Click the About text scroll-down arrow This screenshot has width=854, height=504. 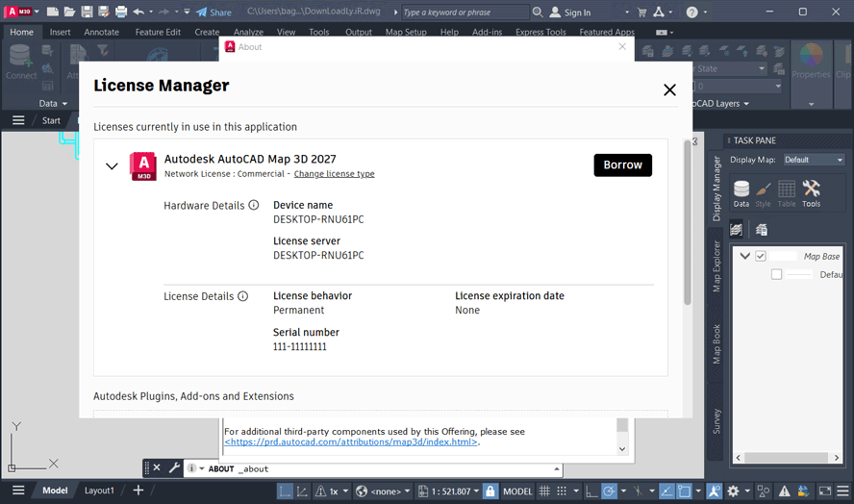tap(622, 449)
